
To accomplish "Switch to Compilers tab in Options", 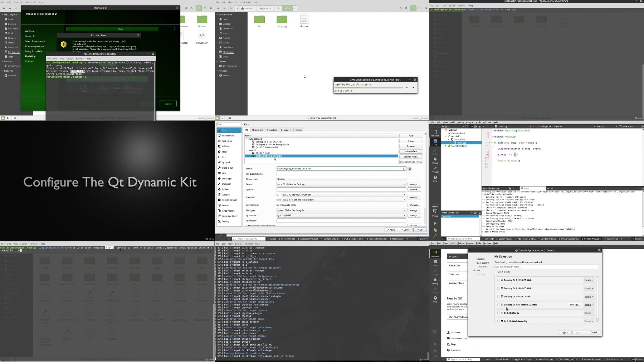I will 272,130.
